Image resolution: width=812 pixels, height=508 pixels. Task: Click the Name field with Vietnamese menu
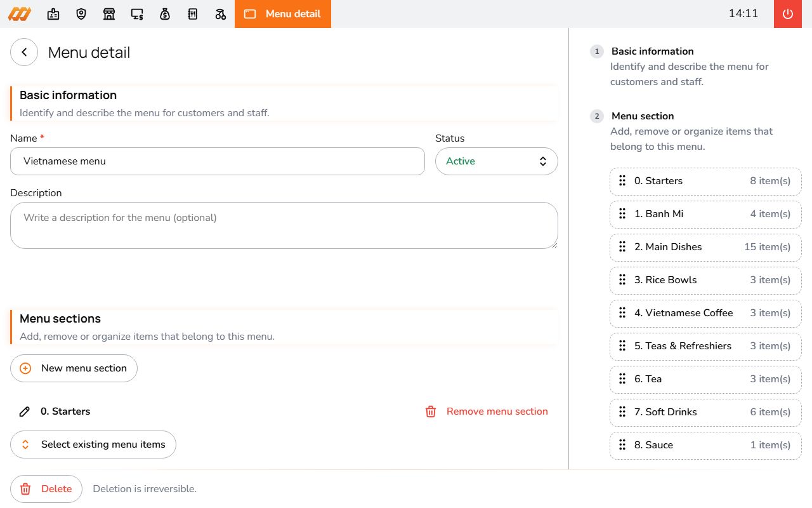[x=218, y=161]
